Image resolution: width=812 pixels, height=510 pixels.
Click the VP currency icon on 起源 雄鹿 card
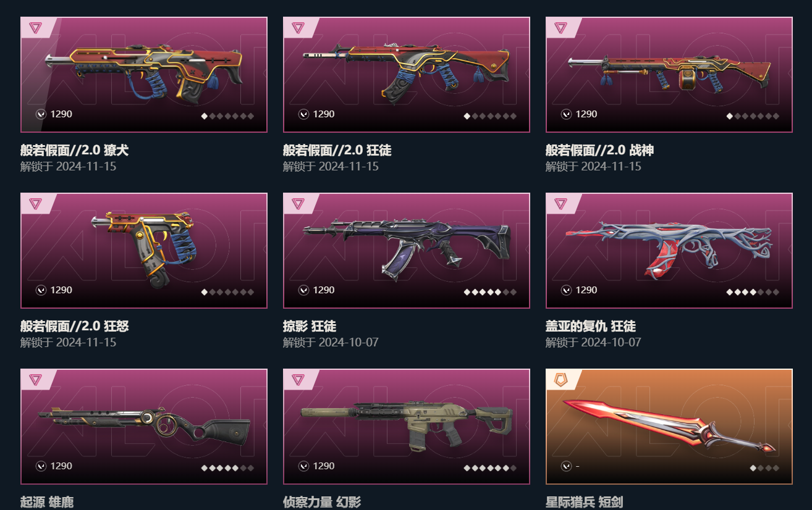click(41, 466)
